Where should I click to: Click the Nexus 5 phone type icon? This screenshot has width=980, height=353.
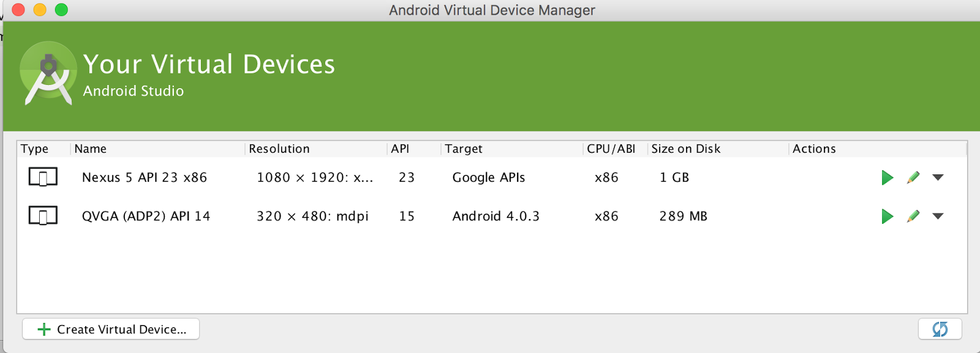pos(43,177)
